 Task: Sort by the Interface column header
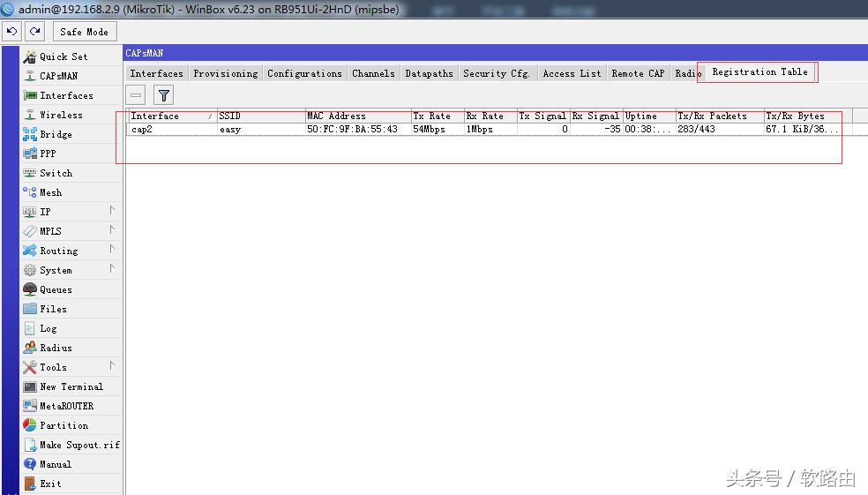(x=172, y=116)
